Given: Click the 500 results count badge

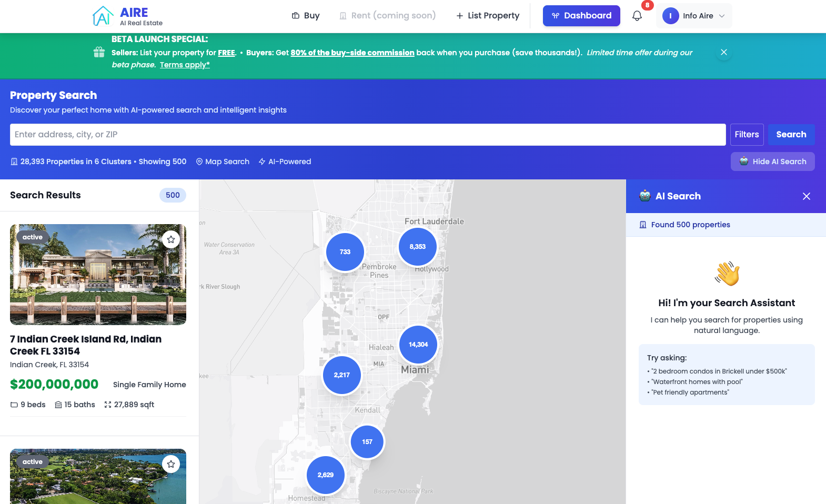Looking at the screenshot, I should [173, 195].
